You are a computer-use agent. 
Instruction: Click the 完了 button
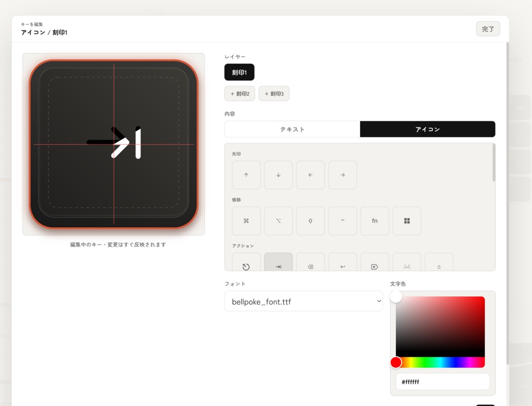(488, 29)
